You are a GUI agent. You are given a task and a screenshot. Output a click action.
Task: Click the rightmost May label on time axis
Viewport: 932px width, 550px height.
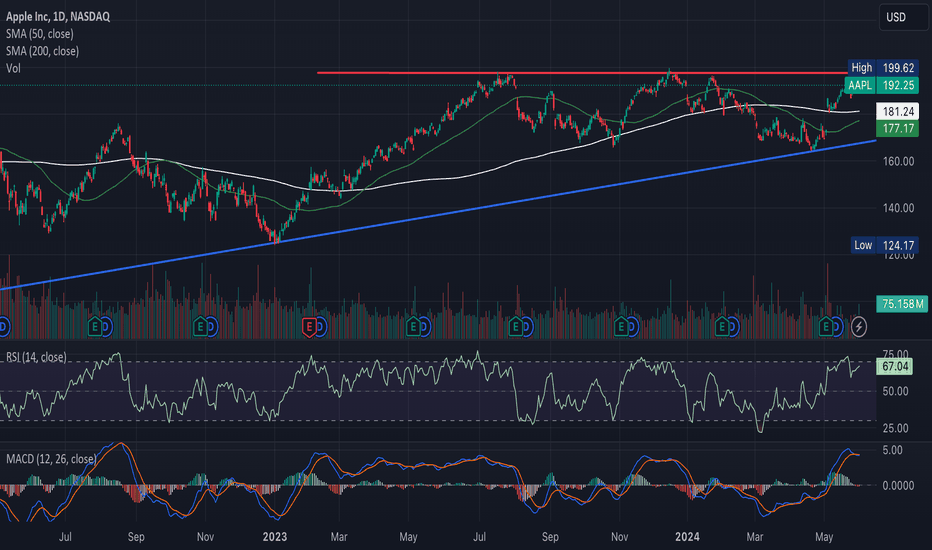click(824, 537)
